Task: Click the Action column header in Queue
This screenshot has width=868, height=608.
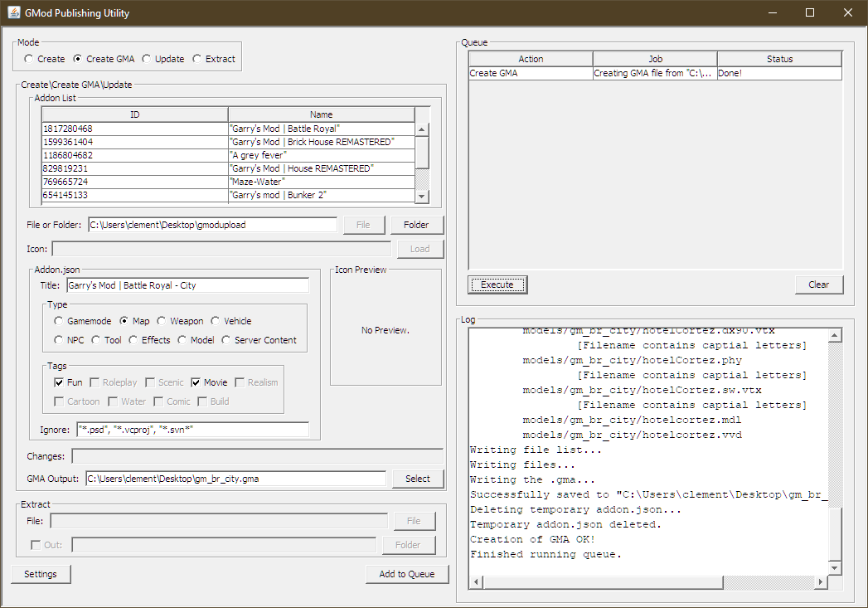Action: pos(531,59)
